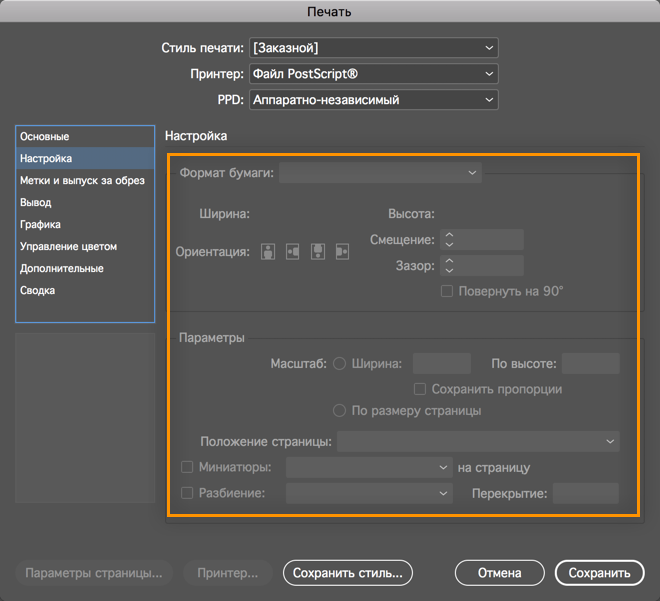Toggle Сохранить пропорции checkbox

[421, 389]
